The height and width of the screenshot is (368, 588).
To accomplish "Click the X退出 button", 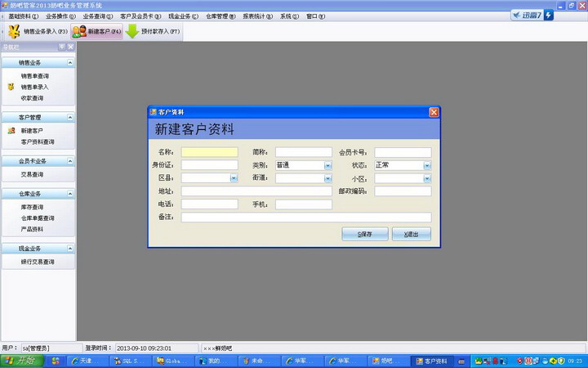I will pyautogui.click(x=412, y=235).
